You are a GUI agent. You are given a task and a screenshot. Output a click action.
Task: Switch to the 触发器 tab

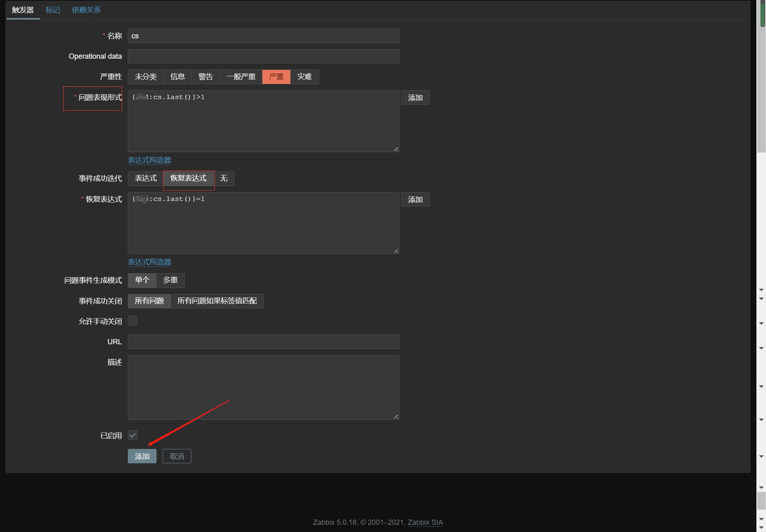23,10
